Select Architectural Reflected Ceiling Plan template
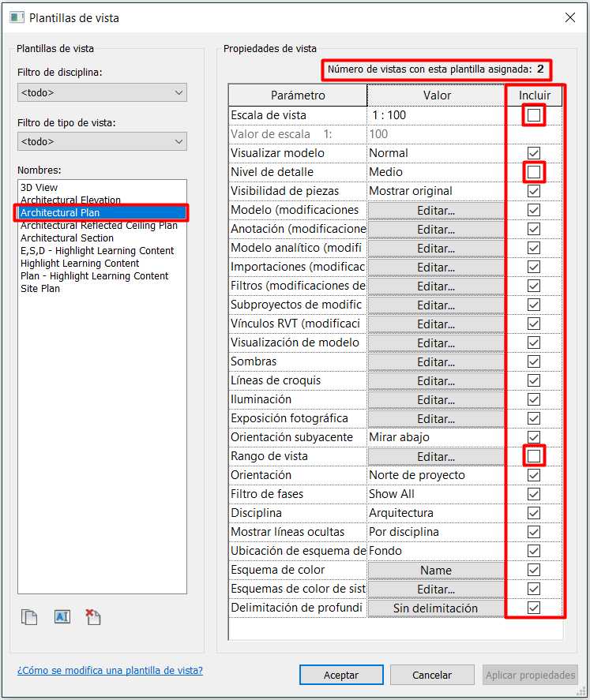 (x=102, y=226)
